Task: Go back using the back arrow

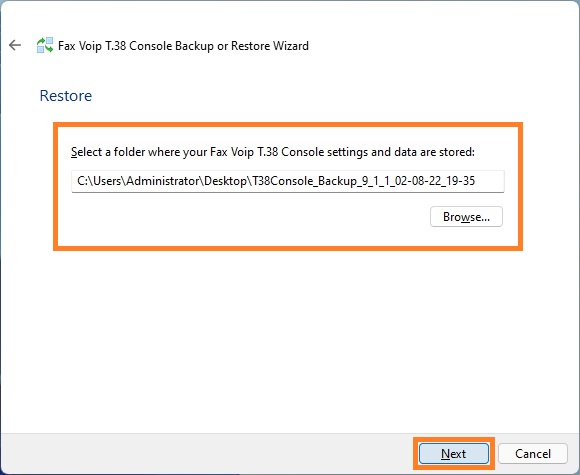Action: [x=15, y=46]
